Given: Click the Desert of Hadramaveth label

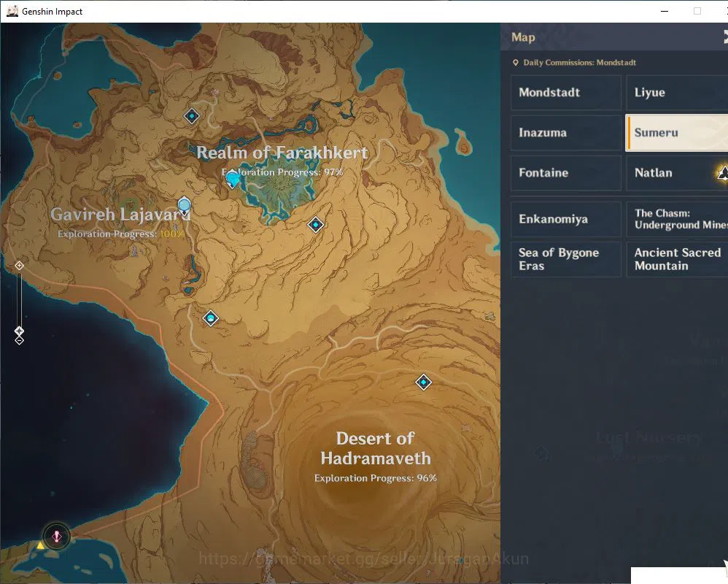Looking at the screenshot, I should click(x=376, y=448).
